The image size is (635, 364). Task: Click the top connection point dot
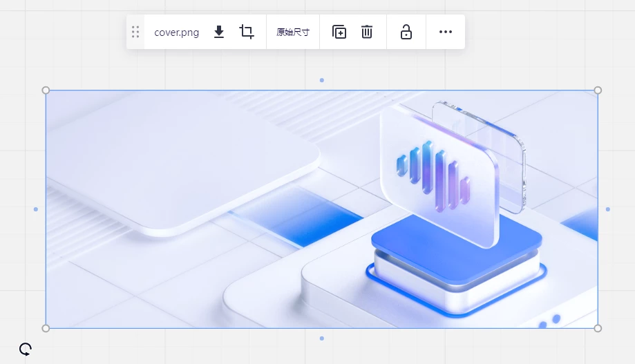[322, 80]
